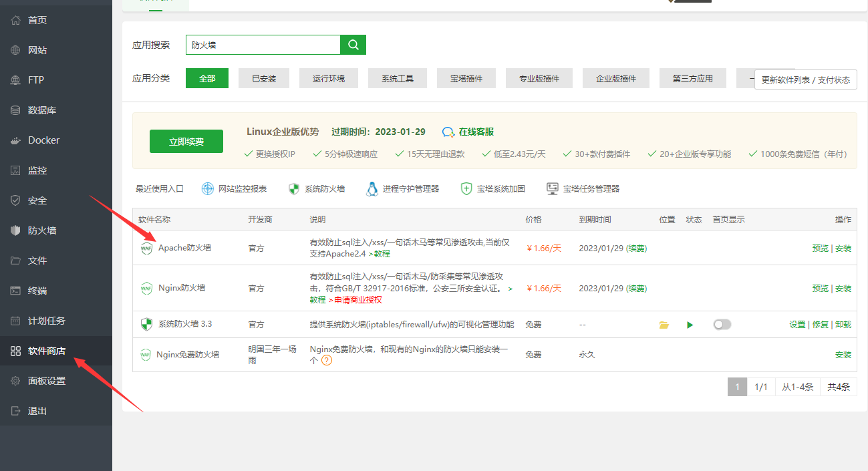The image size is (868, 471).
Task: Click 预览 for Apache防火墙
Action: point(820,248)
